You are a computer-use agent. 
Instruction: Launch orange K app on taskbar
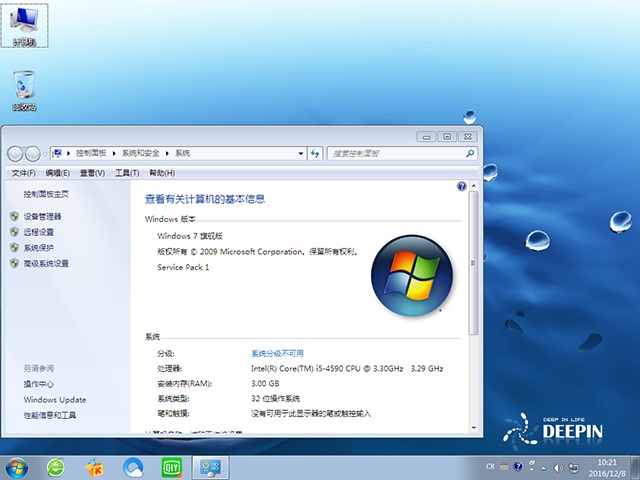94,468
